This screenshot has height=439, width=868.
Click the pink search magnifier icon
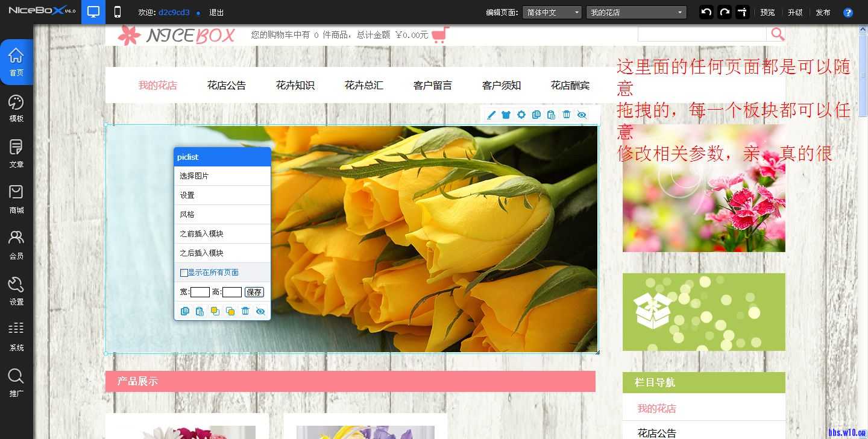pyautogui.click(x=778, y=34)
